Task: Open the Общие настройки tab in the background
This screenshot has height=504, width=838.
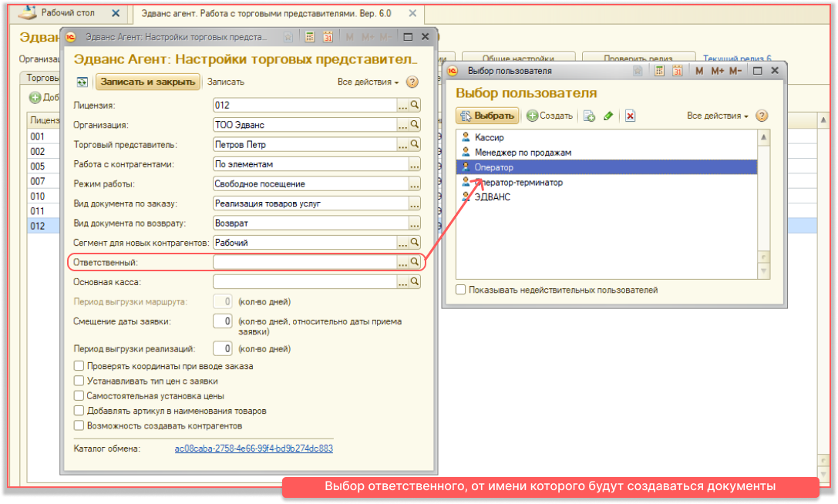Action: pyautogui.click(x=518, y=58)
